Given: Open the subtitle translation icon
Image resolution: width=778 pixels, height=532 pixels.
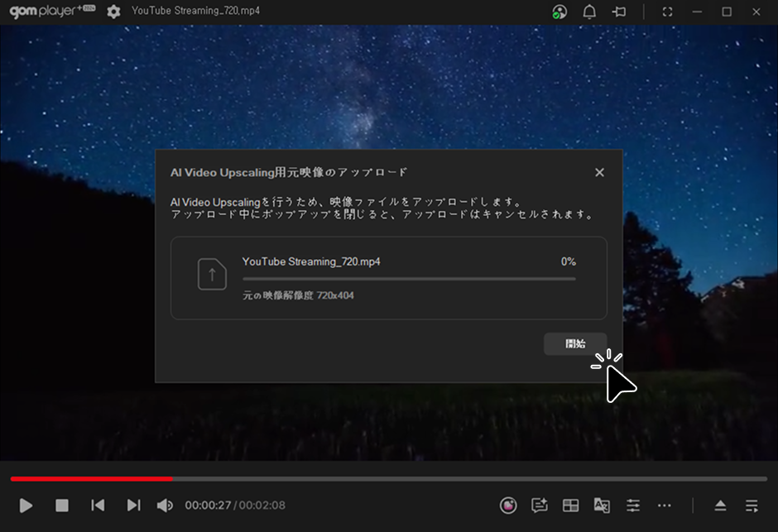Looking at the screenshot, I should click(602, 505).
